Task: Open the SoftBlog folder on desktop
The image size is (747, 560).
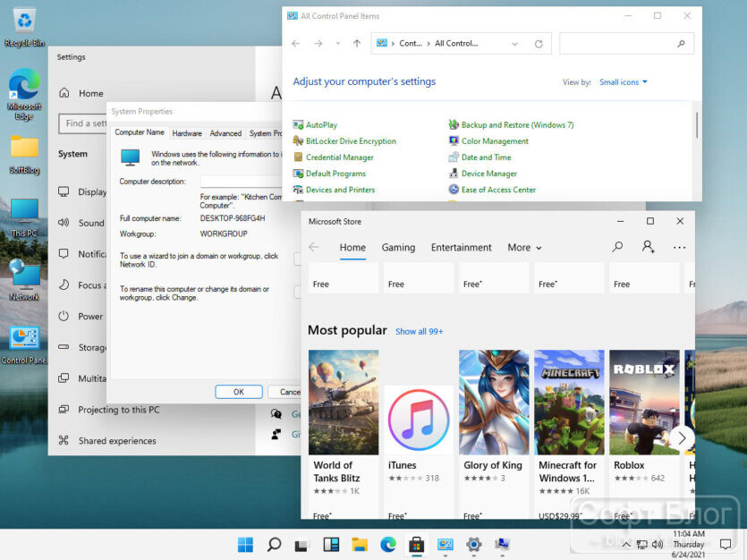Action: 24,155
